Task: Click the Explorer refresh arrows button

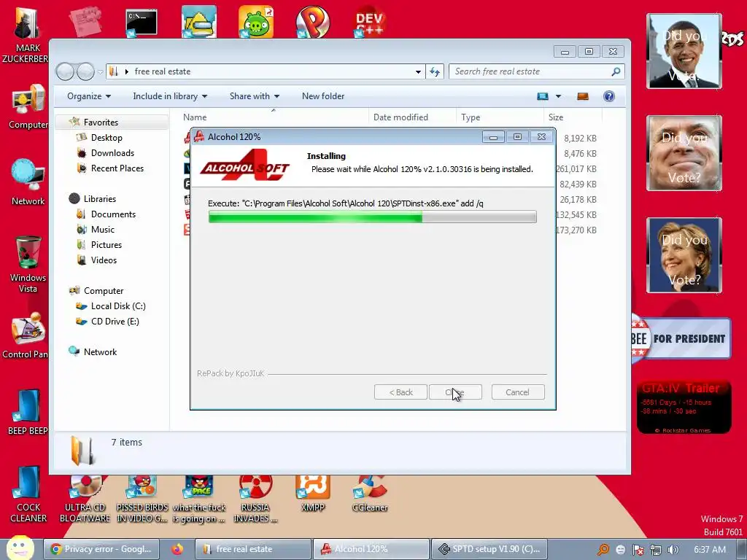Action: click(x=435, y=71)
